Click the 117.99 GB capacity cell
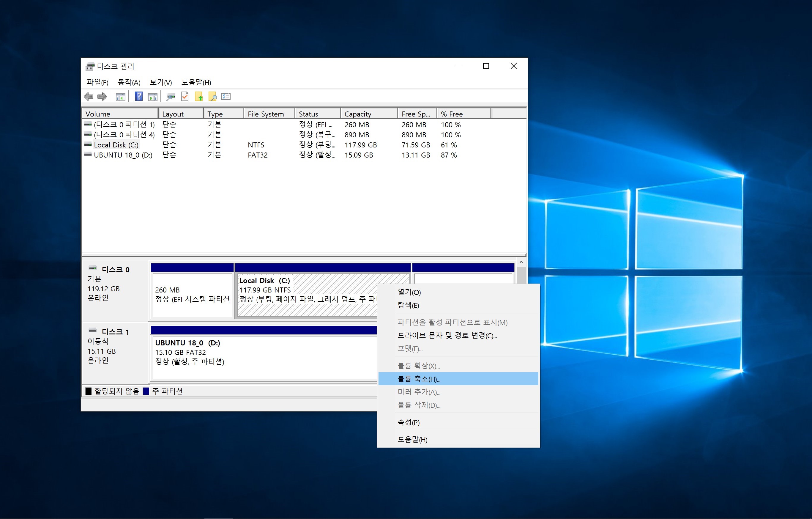 point(361,145)
